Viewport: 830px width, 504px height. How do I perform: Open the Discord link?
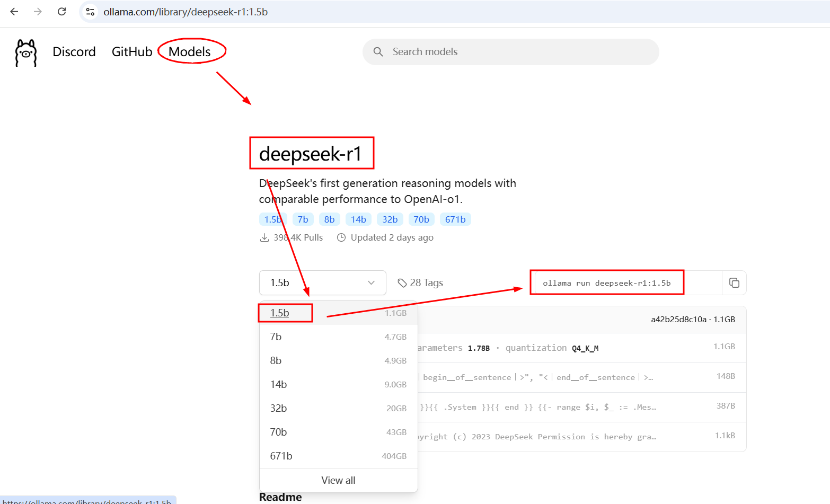74,51
